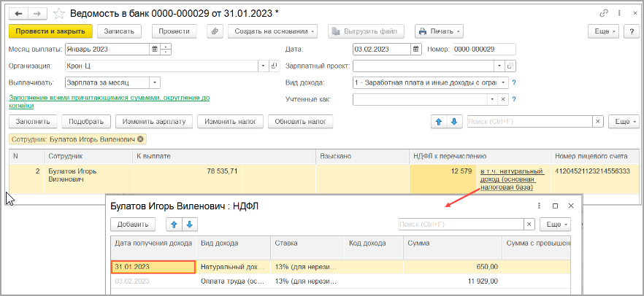Clear the НДФЛ dialog search with the x
Screen dimensions: 644x296
529,225
